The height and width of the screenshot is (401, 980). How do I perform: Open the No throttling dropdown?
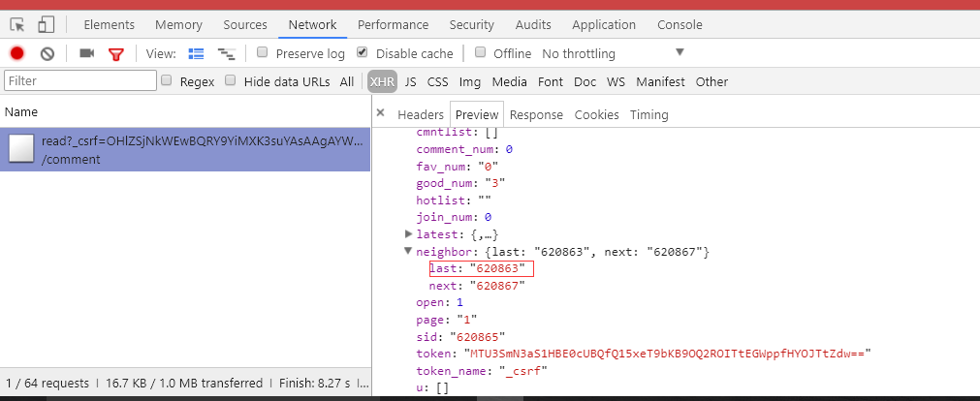pos(614,53)
